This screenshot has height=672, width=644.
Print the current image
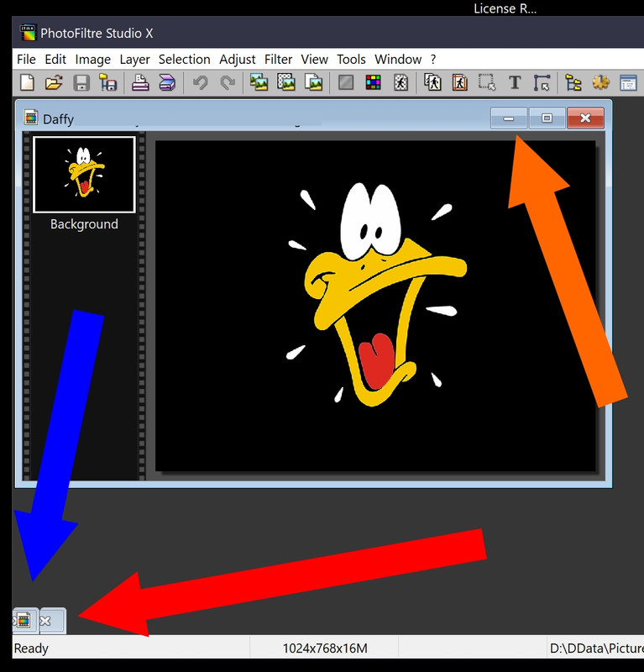pyautogui.click(x=140, y=82)
